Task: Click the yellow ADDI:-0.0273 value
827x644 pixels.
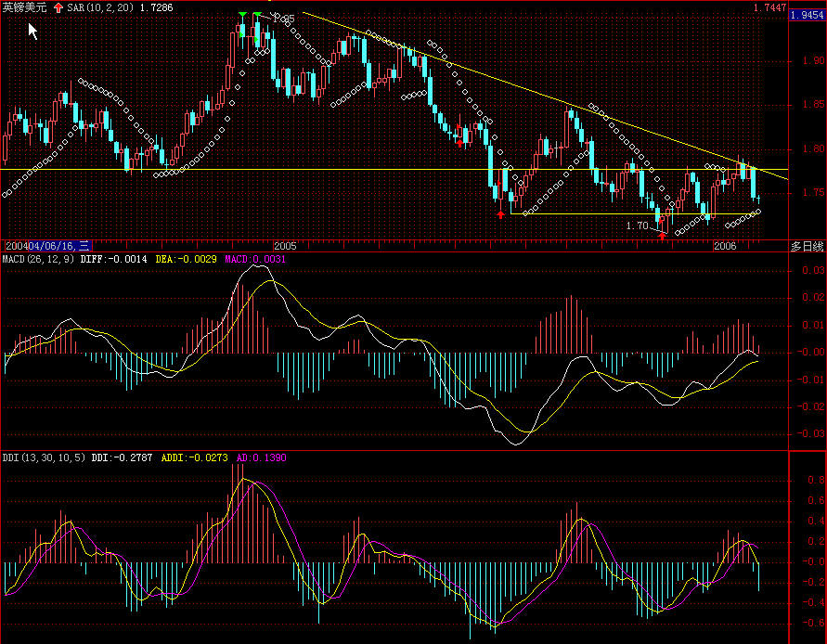Action: [x=195, y=457]
